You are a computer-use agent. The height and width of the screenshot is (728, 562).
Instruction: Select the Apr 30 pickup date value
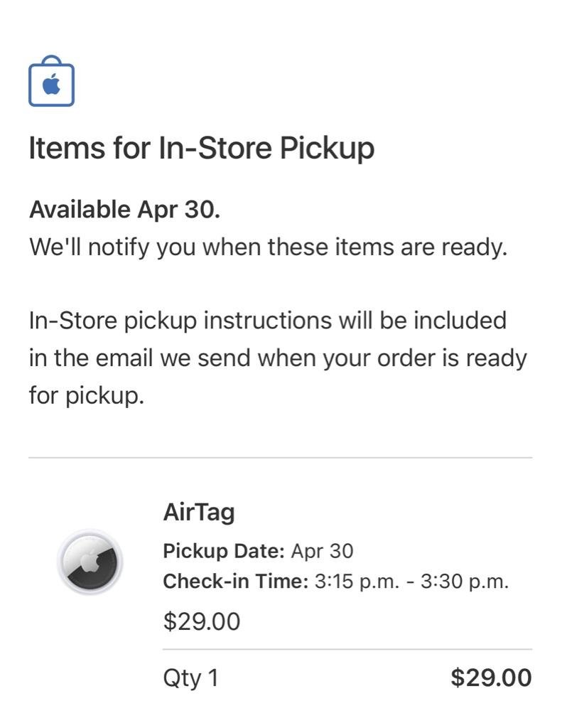pos(322,551)
